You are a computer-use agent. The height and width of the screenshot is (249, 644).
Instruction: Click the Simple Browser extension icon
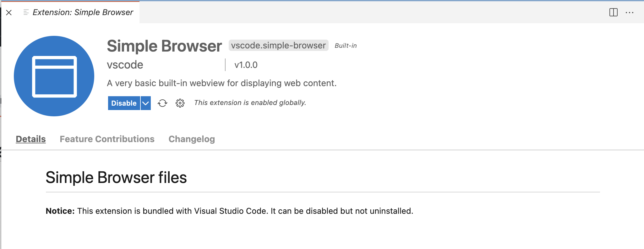tap(54, 76)
